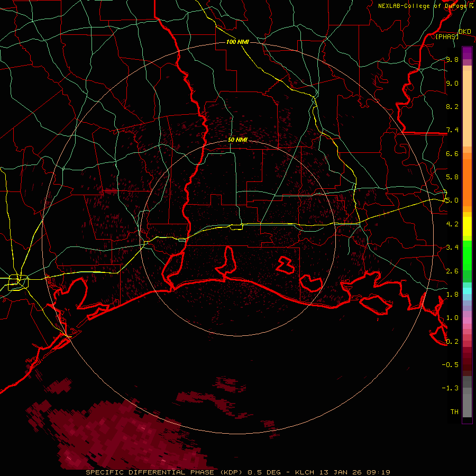Click the 50 NMI range ring label
The width and height of the screenshot is (476, 476).
point(237,140)
